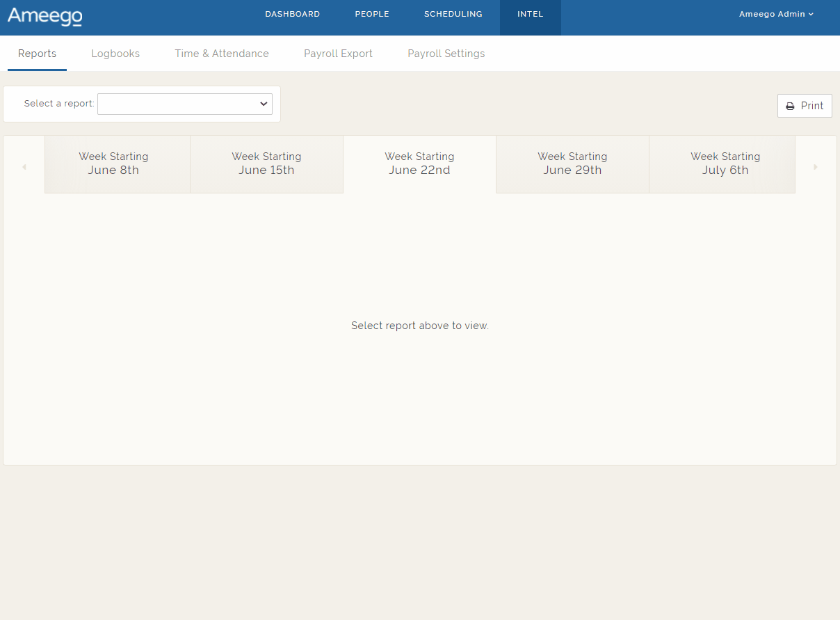Click the Ameego logo

click(x=44, y=17)
